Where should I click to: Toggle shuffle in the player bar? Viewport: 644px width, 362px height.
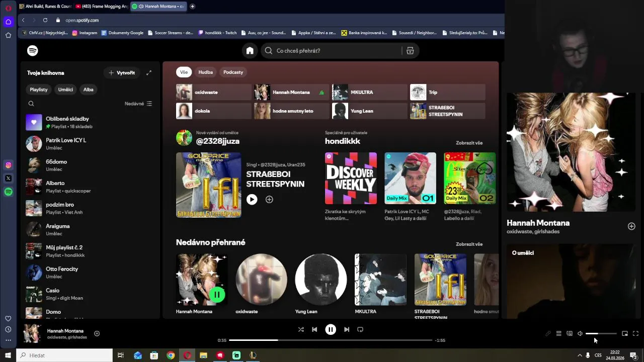[x=301, y=329]
